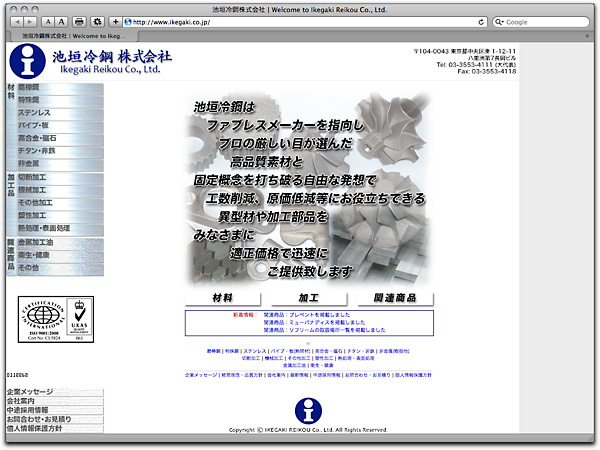Open the gear action menu in toolbar

pos(97,21)
